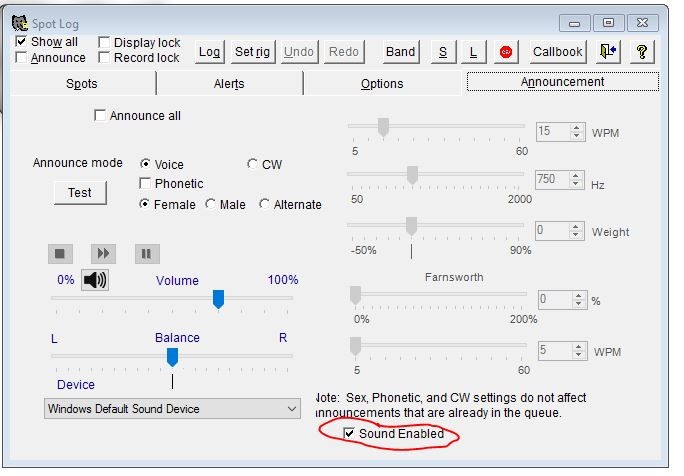Screen dimensions: 684x476
Task: Switch to the Alerts tab
Action: tap(229, 83)
